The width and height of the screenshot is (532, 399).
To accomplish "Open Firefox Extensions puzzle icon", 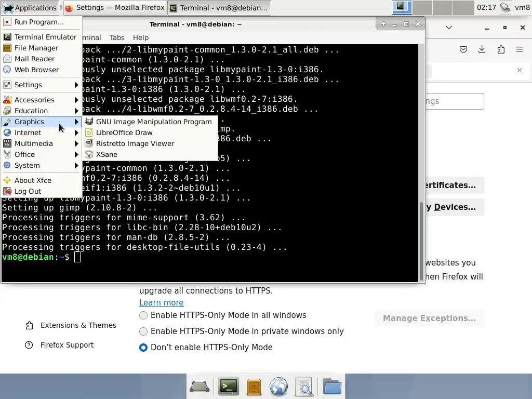I will click(501, 49).
